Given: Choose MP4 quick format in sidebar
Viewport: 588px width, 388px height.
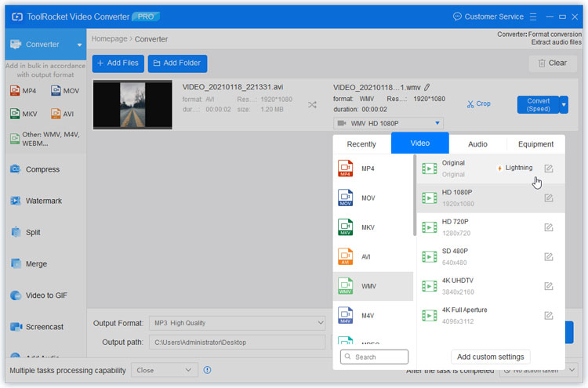Looking at the screenshot, I should (24, 91).
